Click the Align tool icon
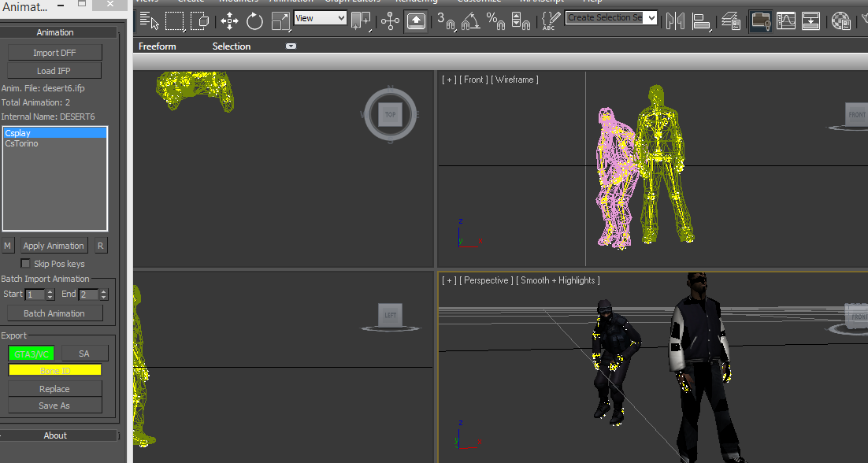 [701, 21]
